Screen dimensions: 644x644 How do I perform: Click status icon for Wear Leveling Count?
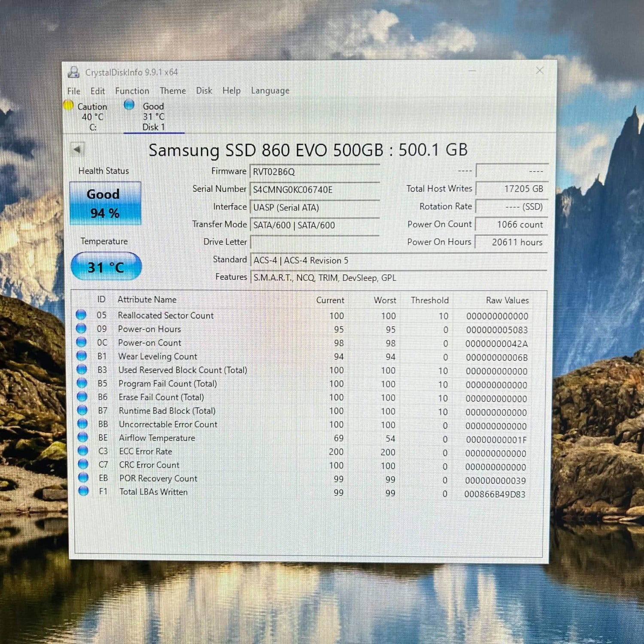[x=82, y=355]
